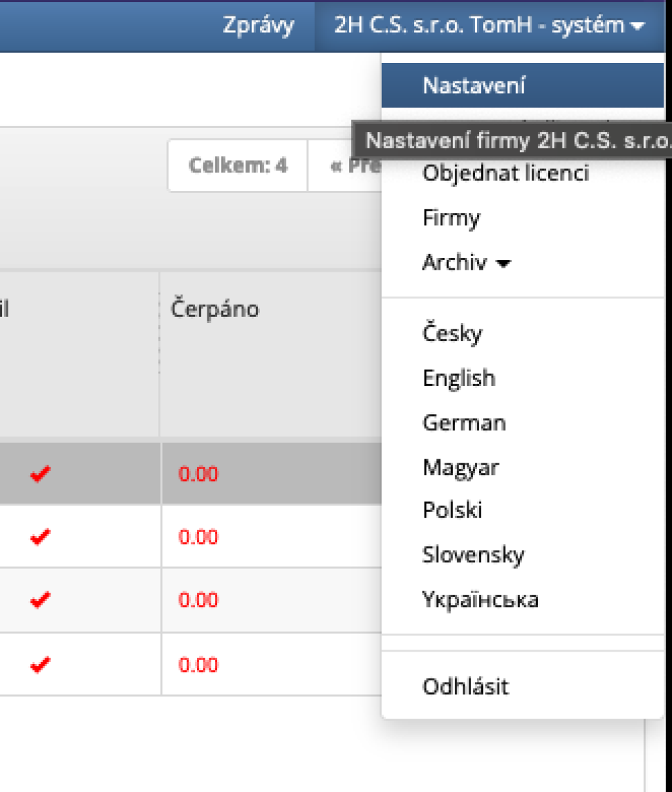The image size is (672, 792).
Task: Expand the Archiv submenu
Action: 466,262
